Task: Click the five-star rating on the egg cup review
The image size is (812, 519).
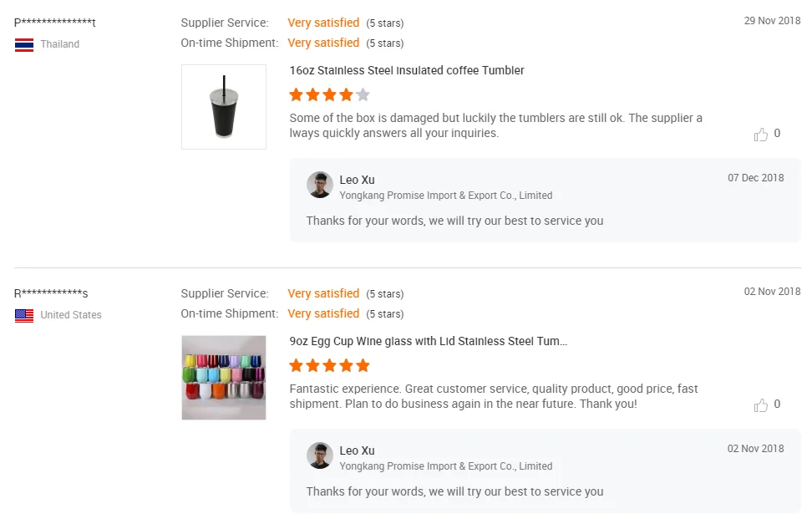Action: pos(329,366)
